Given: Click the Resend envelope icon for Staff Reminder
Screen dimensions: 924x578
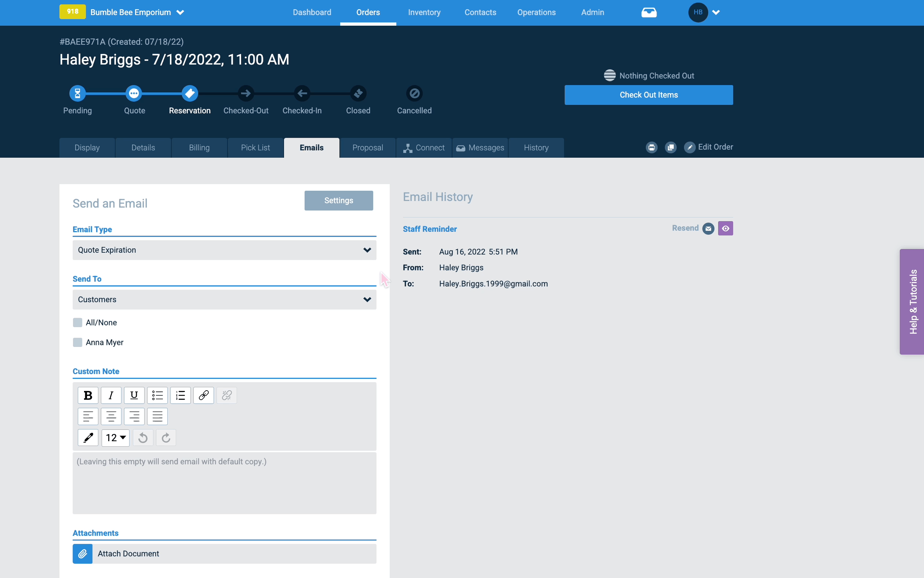Looking at the screenshot, I should 708,228.
